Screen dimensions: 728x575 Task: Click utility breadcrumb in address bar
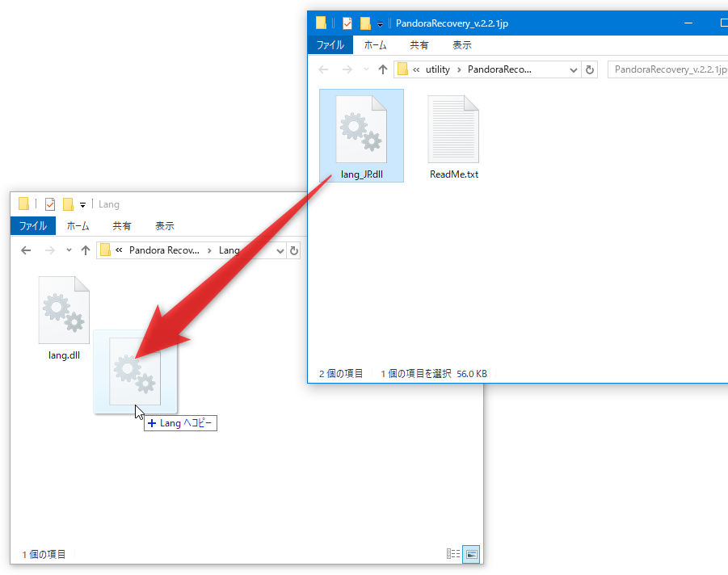(438, 69)
